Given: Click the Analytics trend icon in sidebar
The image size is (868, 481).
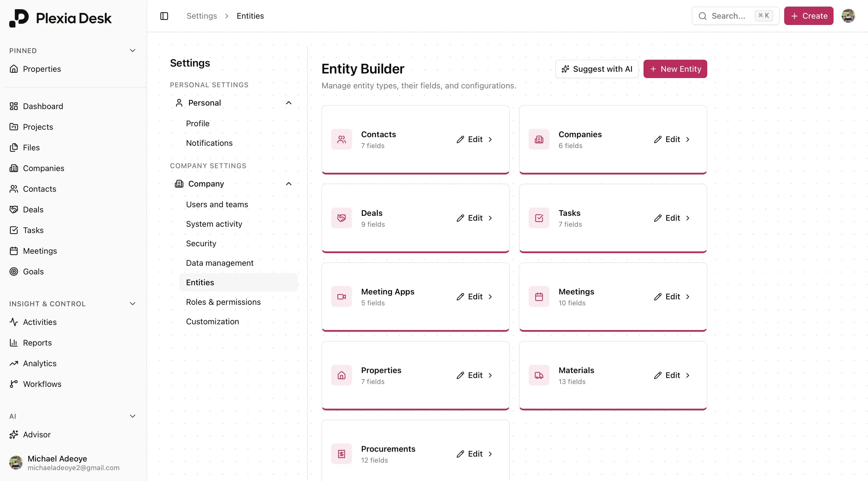Looking at the screenshot, I should pyautogui.click(x=14, y=363).
